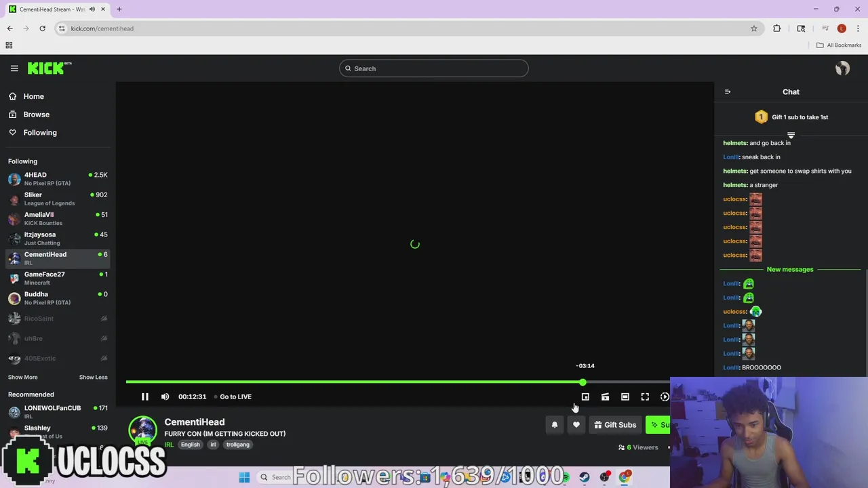
Task: Click the English tag
Action: tap(191, 445)
